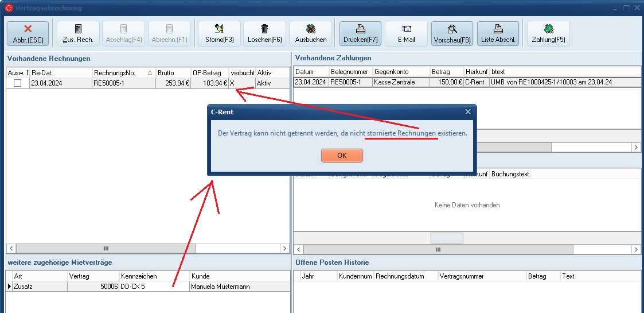Sort invoices by Brutto column header
The height and width of the screenshot is (313, 644).
(172, 73)
